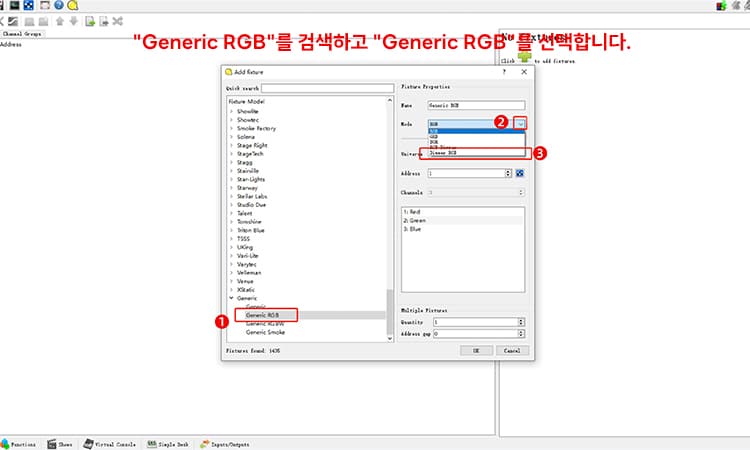Expand the Varytec manufacturer node
Image resolution: width=750 pixels, height=450 pixels.
point(232,264)
